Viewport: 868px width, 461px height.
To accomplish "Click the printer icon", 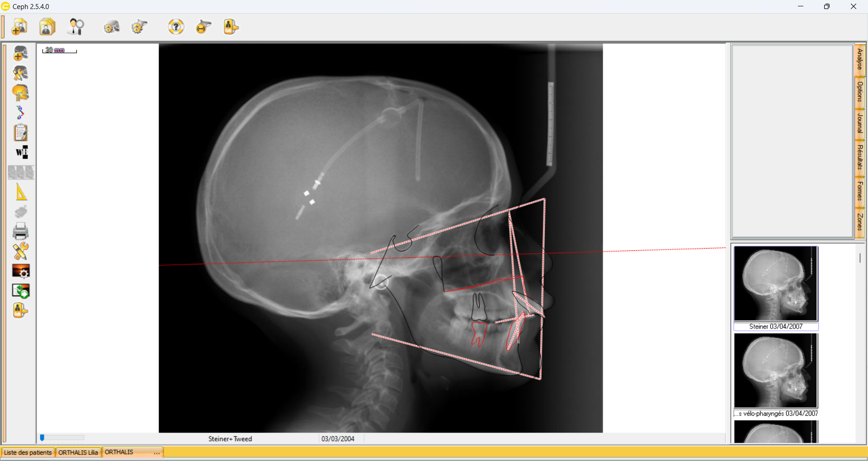I will point(21,231).
